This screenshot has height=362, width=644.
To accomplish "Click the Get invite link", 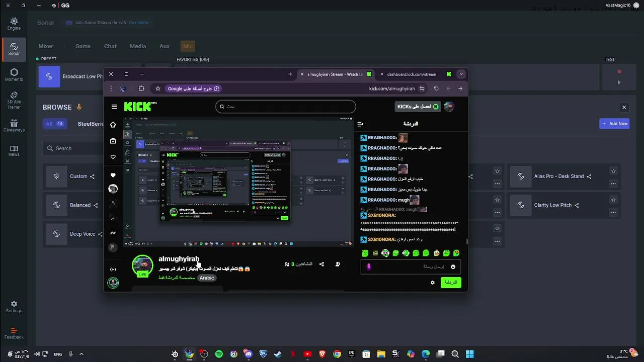I will point(139,23).
